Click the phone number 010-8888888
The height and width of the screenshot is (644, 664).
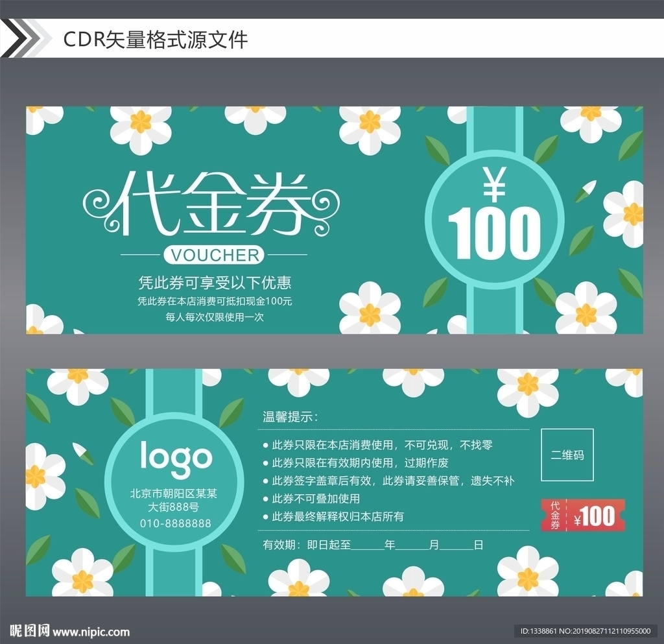coord(175,523)
